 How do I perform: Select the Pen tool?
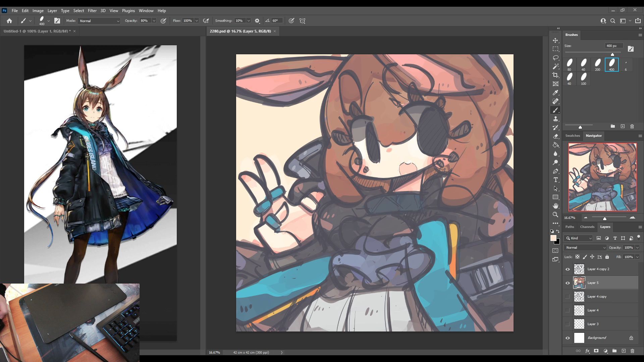tap(555, 171)
